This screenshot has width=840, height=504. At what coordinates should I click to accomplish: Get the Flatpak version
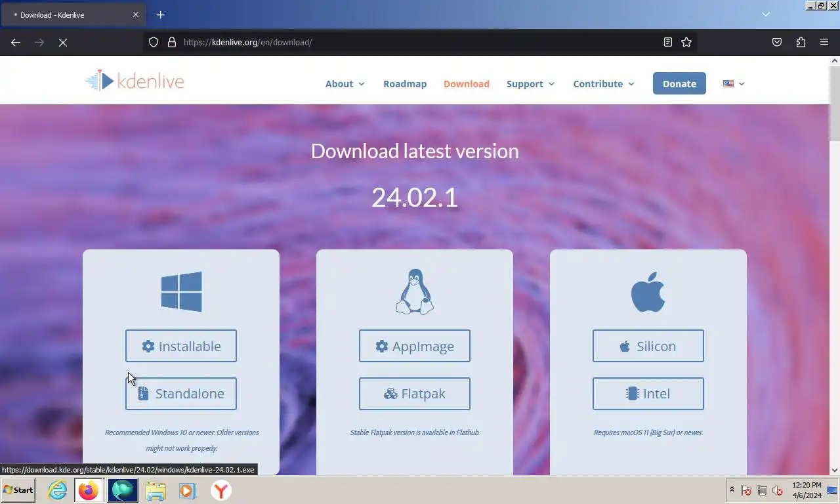(x=415, y=394)
